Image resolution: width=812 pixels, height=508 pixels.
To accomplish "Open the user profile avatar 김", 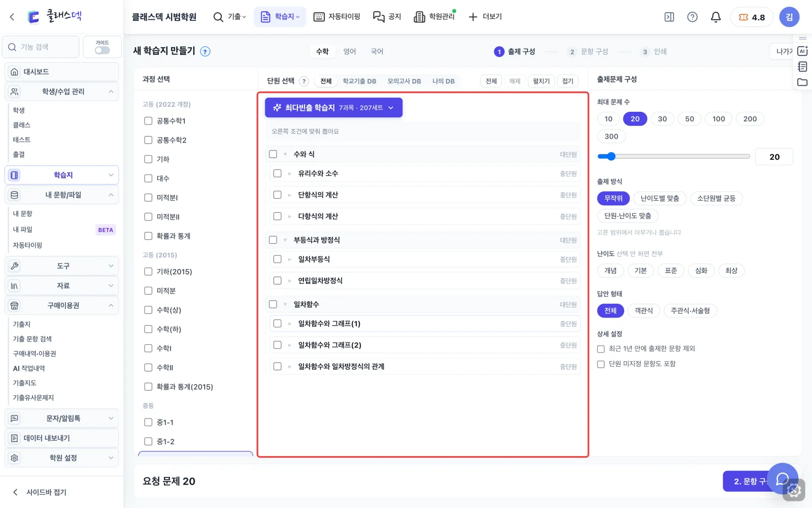I will (x=789, y=17).
